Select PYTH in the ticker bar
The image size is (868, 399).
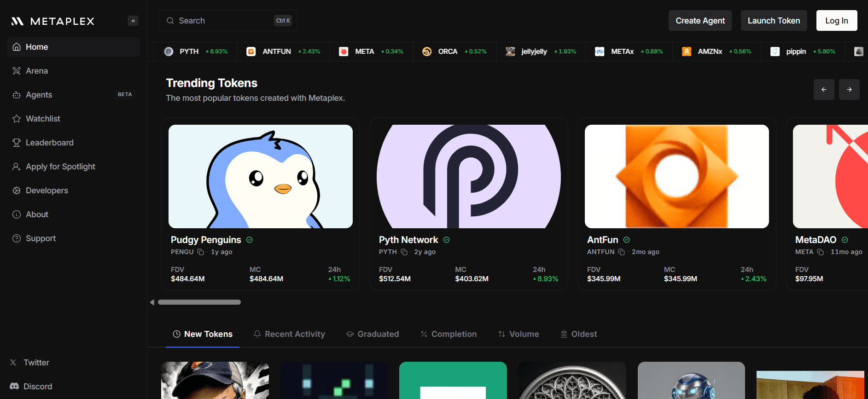pos(196,52)
